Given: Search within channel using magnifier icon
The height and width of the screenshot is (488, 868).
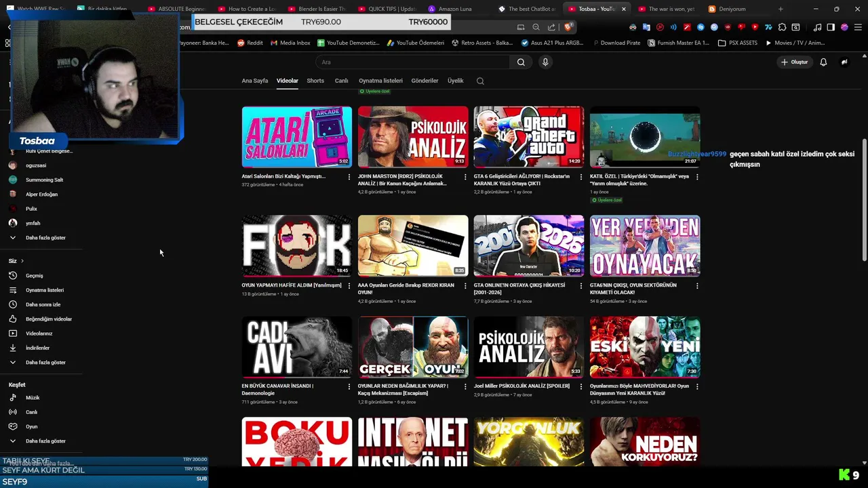Looking at the screenshot, I should pyautogui.click(x=480, y=81).
